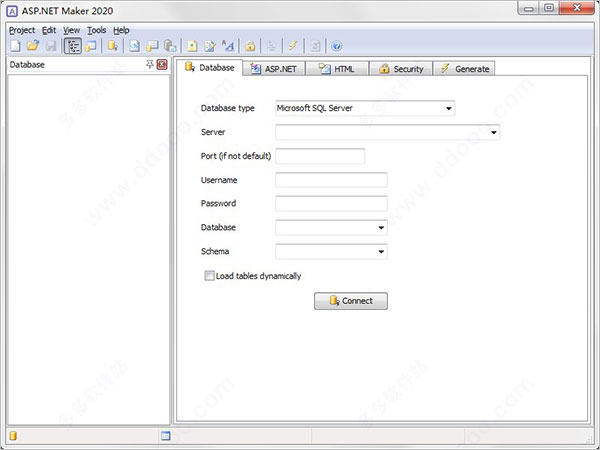Open the Help menu
This screenshot has width=600, height=450.
tap(121, 30)
